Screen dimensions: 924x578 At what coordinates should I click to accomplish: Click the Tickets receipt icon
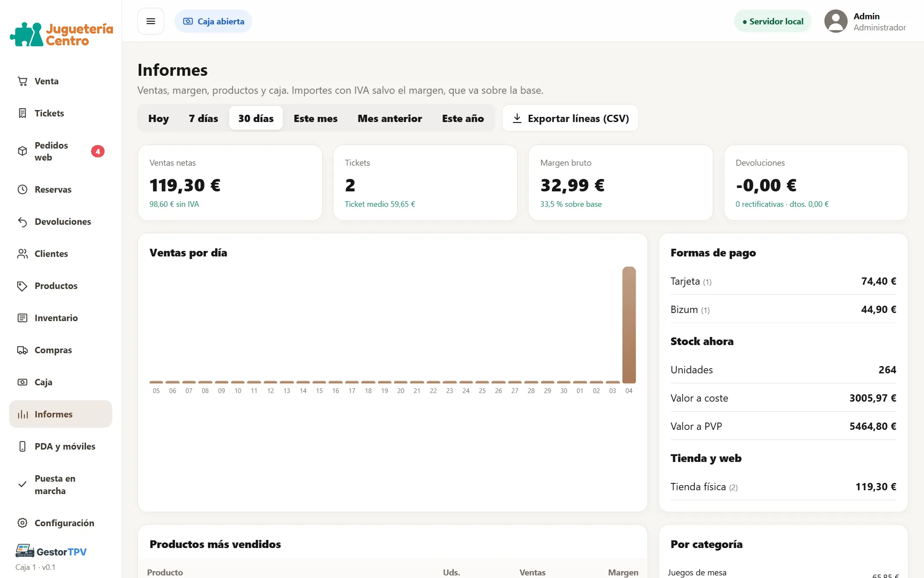click(22, 113)
